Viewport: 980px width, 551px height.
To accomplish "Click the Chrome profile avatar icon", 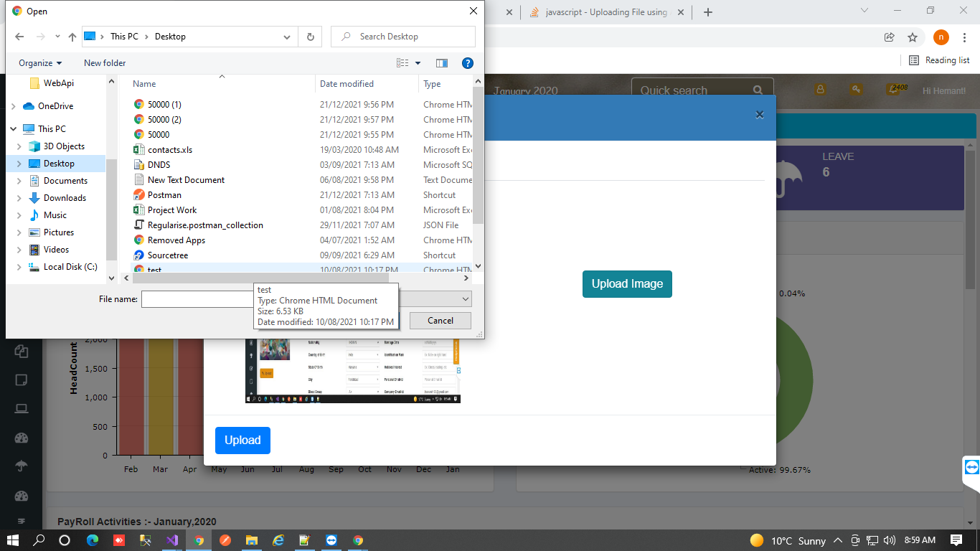I will click(941, 37).
